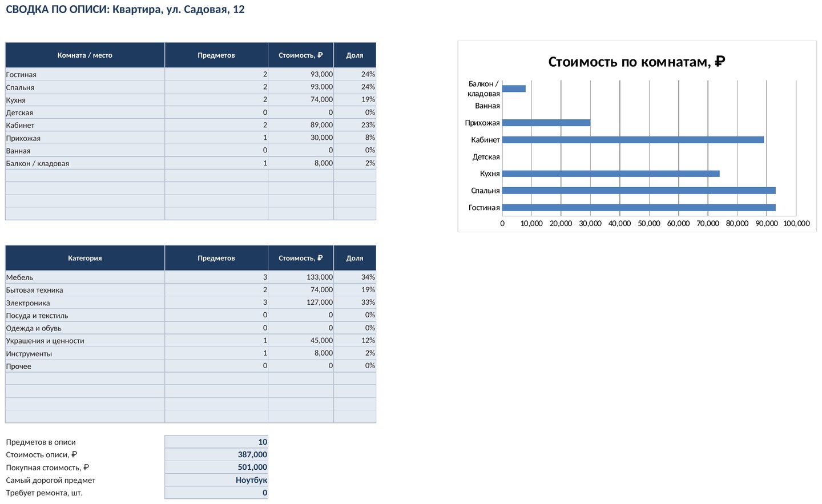Select the Гостиная bar in the chart
Screen dimensions: 822x504
point(639,208)
